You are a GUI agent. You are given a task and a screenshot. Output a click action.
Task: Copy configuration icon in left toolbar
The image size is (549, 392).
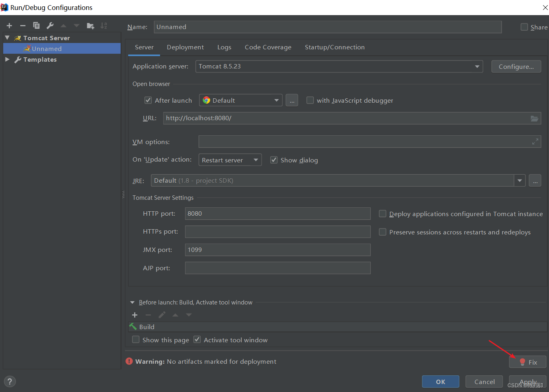pos(36,25)
